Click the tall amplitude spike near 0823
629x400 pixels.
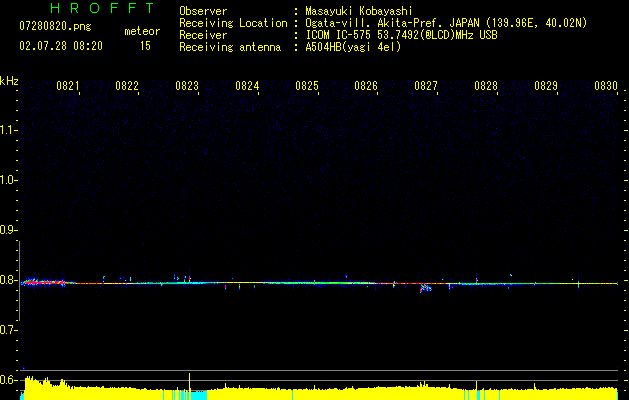coord(189,380)
